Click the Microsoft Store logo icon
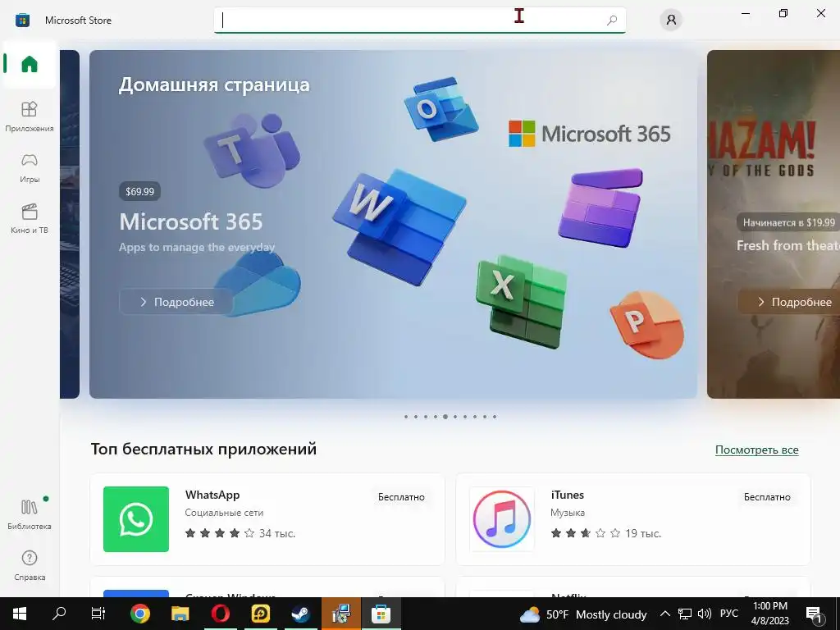Image resolution: width=840 pixels, height=630 pixels. click(22, 21)
